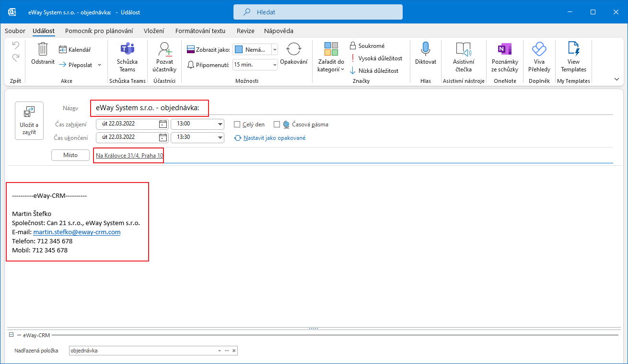Collapse the eWay-CRM section
This screenshot has width=628, height=364.
pos(11,335)
